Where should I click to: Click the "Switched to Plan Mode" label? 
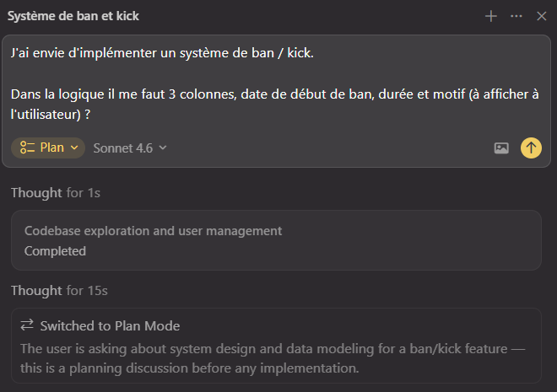click(x=110, y=325)
